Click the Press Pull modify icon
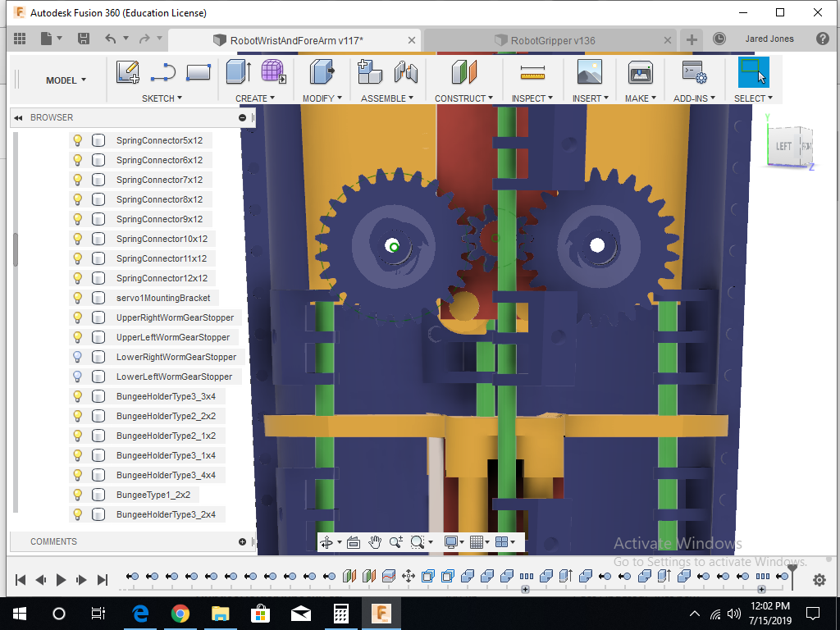The width and height of the screenshot is (840, 630). (322, 72)
